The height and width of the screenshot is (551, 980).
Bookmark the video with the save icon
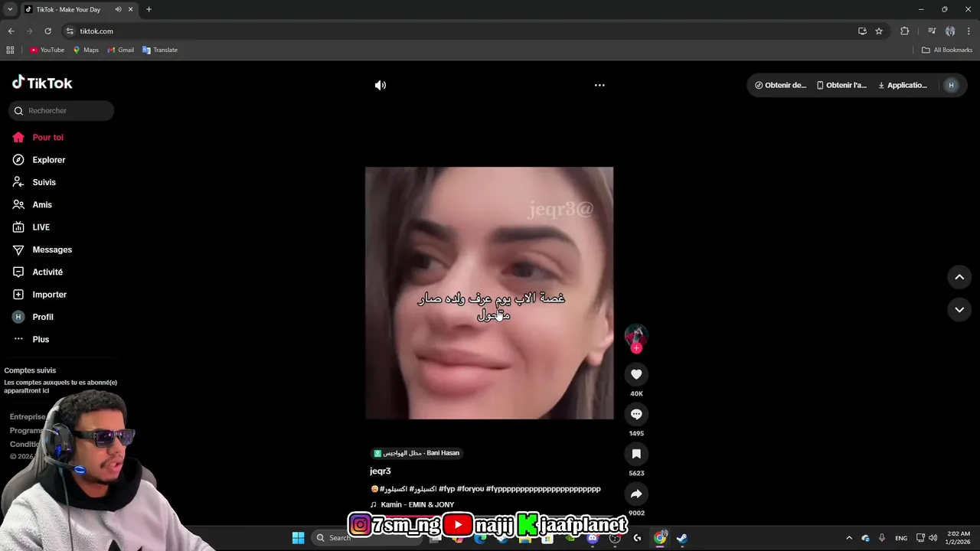click(636, 454)
